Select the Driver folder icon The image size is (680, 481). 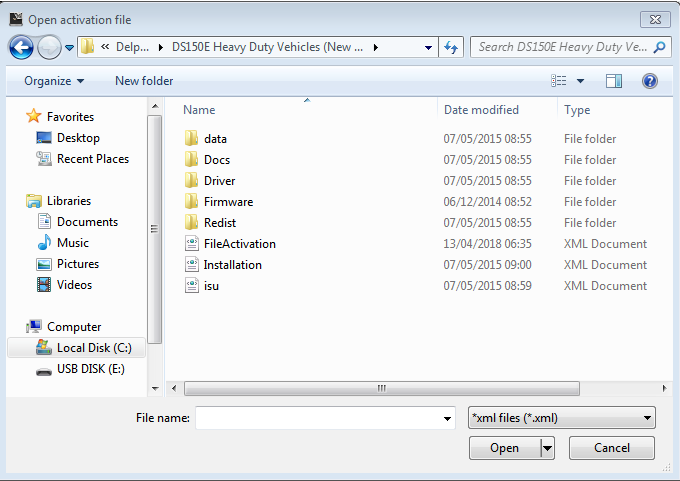(x=191, y=180)
